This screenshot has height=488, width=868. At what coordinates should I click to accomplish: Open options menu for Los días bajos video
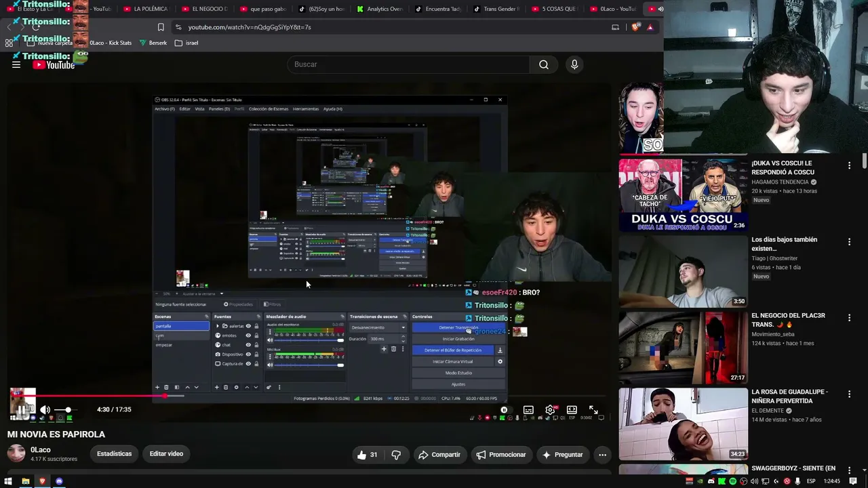(x=849, y=242)
